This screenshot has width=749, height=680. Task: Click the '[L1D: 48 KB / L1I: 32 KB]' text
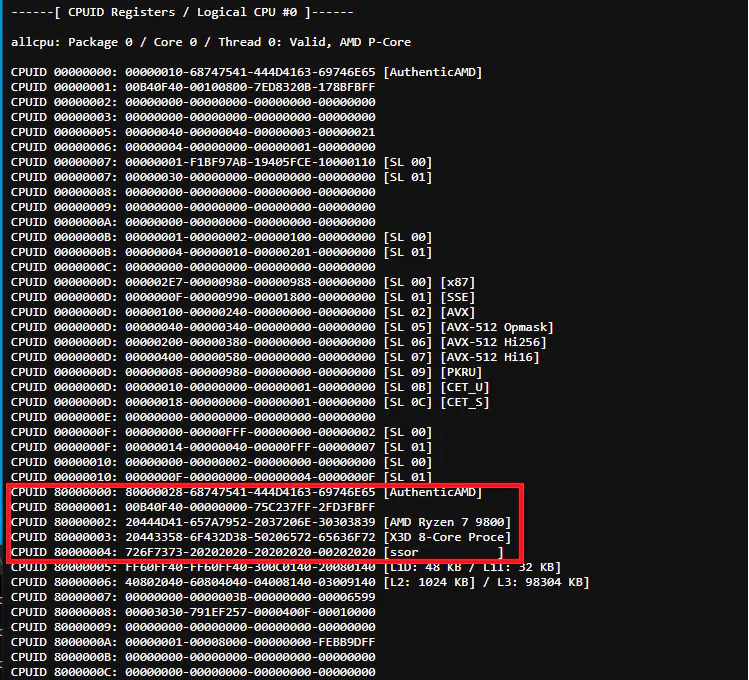point(472,567)
